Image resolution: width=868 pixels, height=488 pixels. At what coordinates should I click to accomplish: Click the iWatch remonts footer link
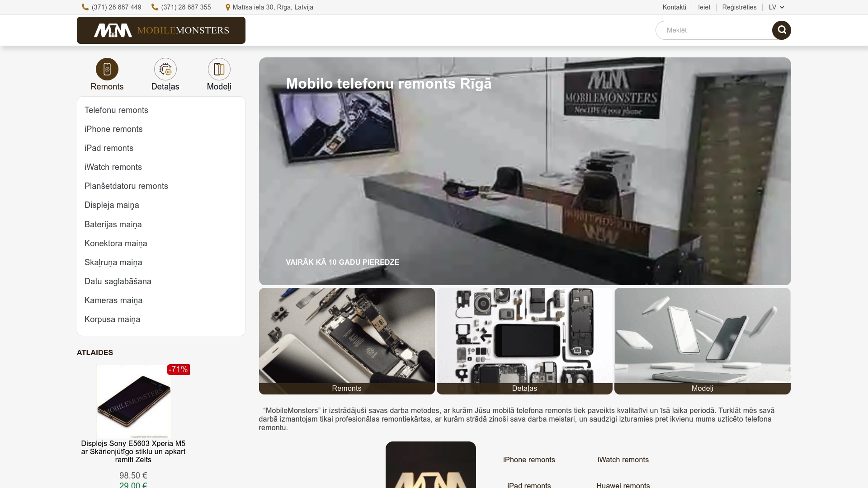pos(623,460)
